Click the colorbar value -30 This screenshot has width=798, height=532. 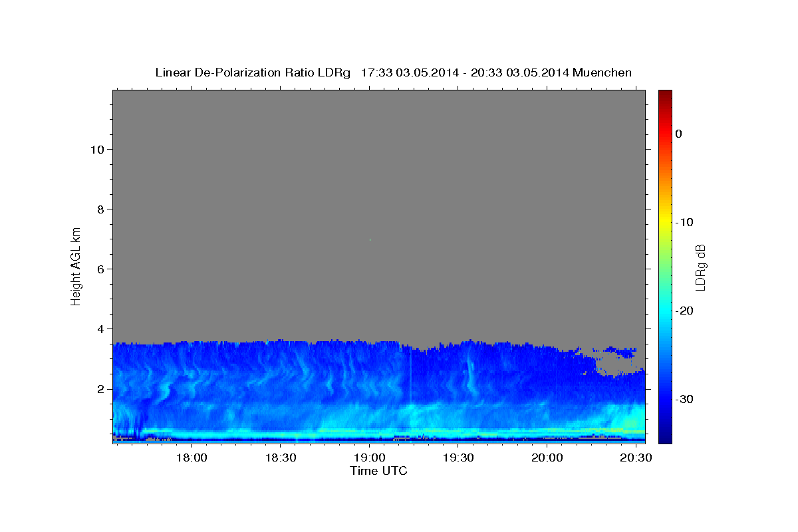point(684,399)
